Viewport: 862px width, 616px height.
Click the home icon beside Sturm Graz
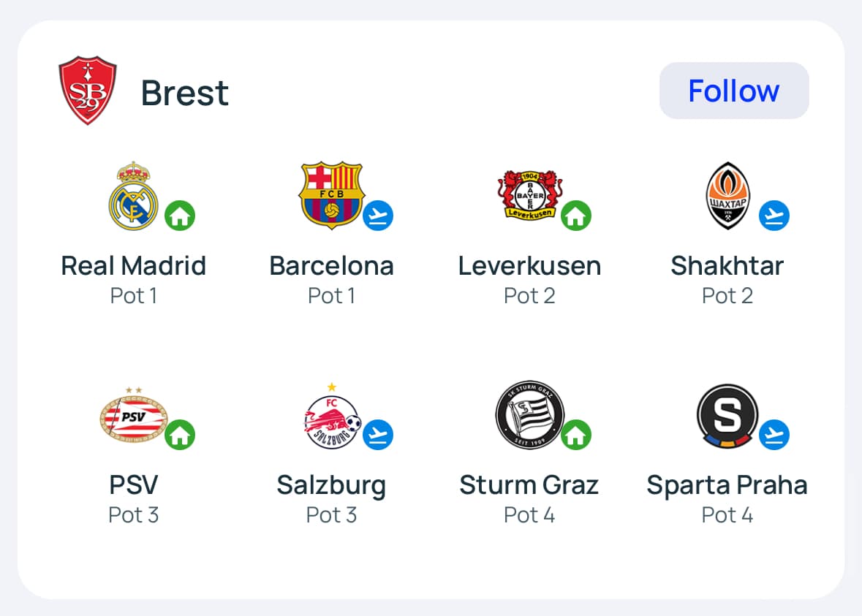[576, 435]
